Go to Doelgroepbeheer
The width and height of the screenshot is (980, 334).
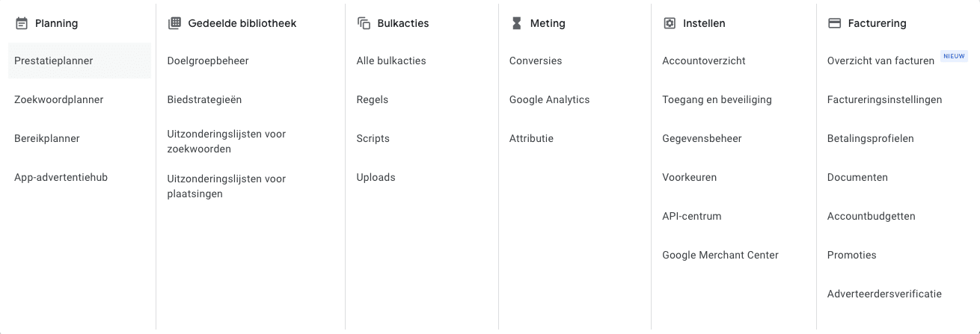208,61
